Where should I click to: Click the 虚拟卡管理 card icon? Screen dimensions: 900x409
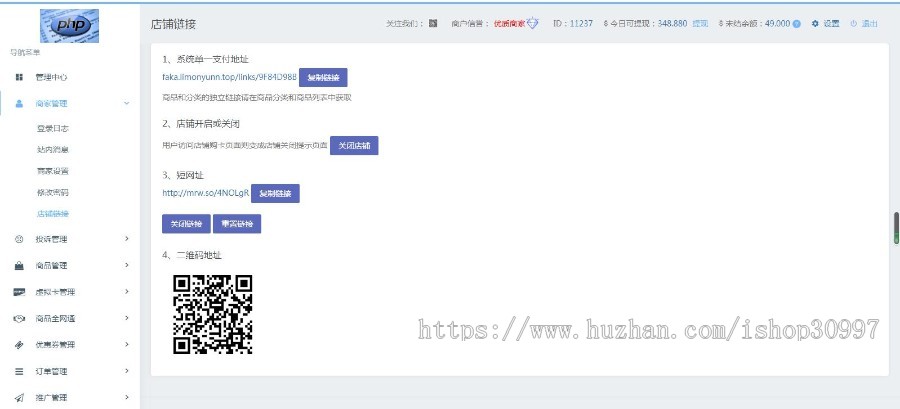[x=19, y=292]
